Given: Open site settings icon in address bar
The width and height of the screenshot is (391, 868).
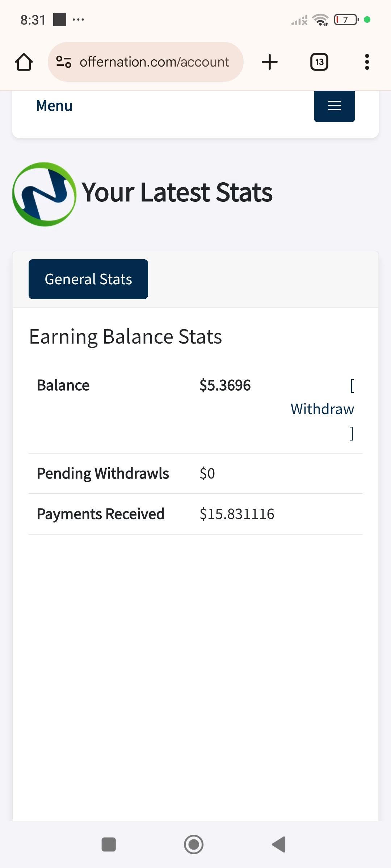Looking at the screenshot, I should coord(64,62).
